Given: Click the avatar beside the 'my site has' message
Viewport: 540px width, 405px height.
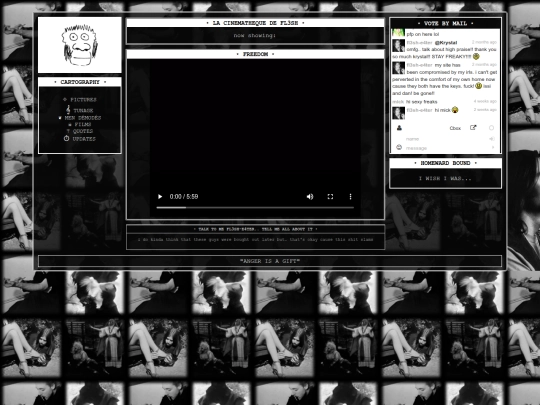Looking at the screenshot, I should tap(398, 68).
